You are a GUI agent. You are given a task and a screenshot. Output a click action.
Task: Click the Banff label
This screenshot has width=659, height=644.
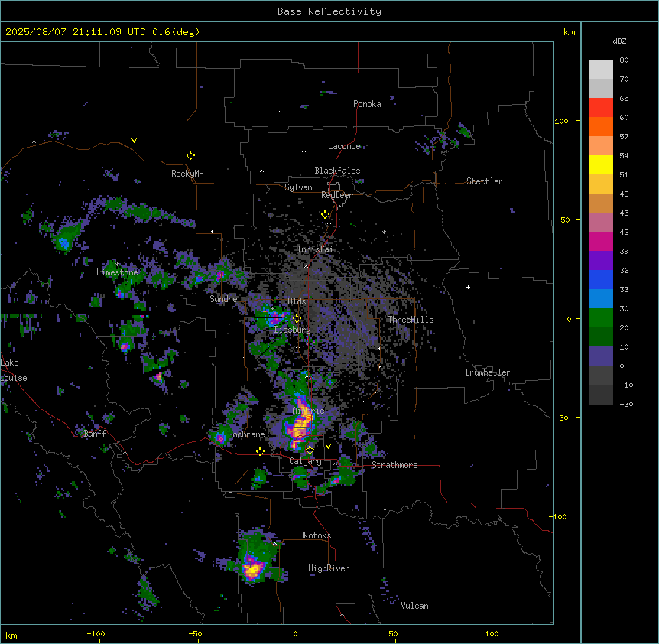pyautogui.click(x=95, y=434)
